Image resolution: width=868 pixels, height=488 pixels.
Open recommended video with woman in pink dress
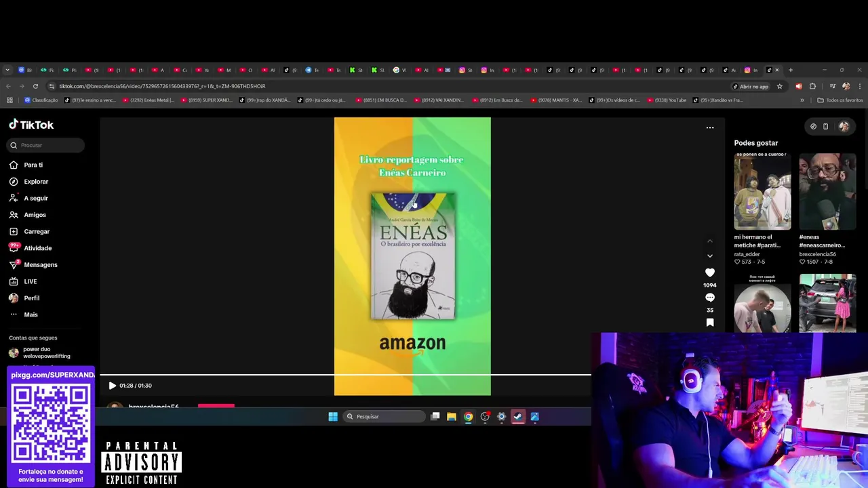click(827, 303)
